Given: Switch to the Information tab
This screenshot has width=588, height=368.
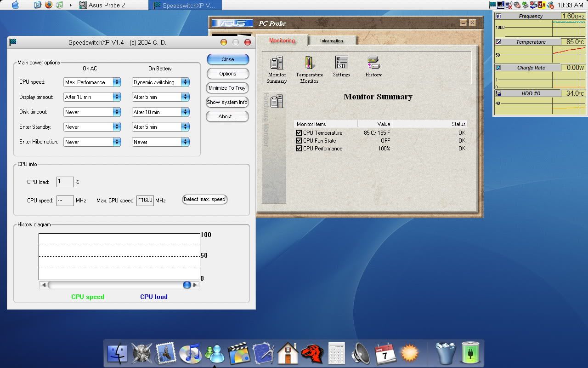Looking at the screenshot, I should [x=332, y=41].
